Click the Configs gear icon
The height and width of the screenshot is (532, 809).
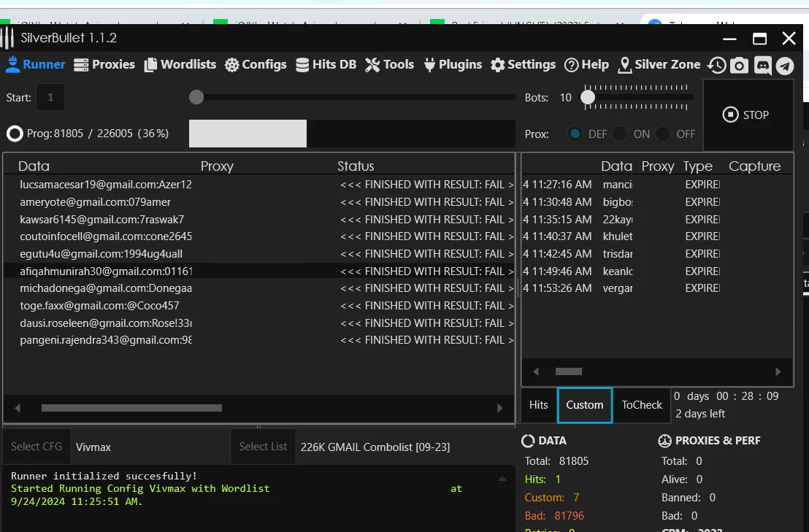(231, 65)
